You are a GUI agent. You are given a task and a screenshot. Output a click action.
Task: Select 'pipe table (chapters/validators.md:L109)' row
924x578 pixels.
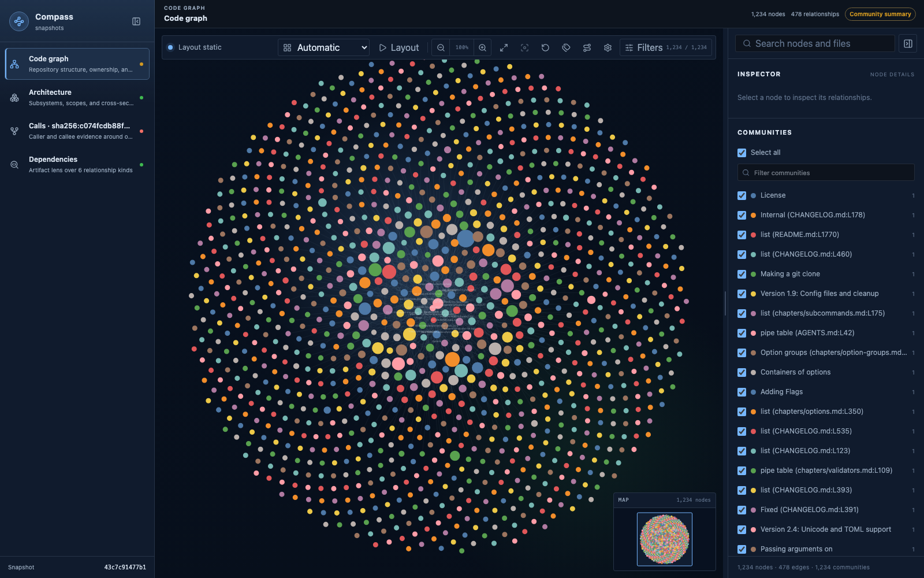pyautogui.click(x=826, y=470)
